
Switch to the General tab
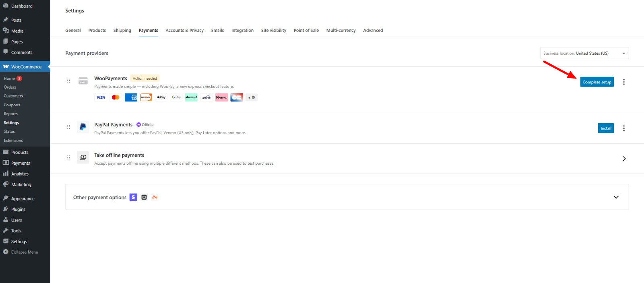[73, 30]
